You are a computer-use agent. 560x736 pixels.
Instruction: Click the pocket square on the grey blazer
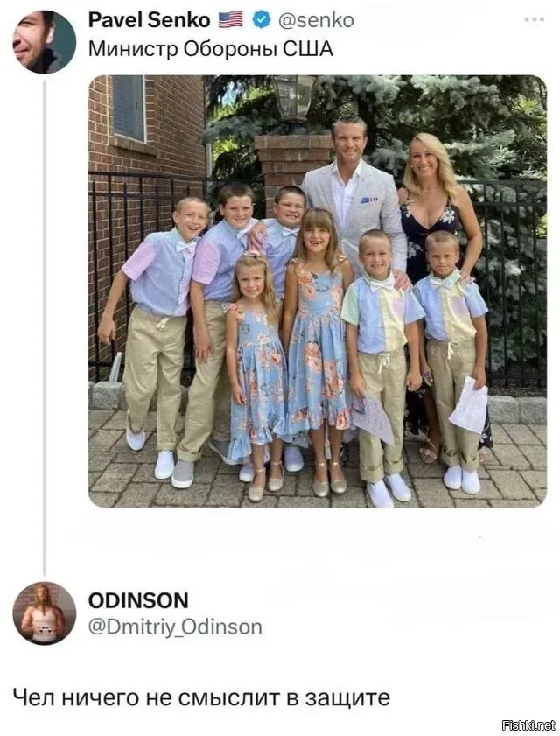click(369, 200)
